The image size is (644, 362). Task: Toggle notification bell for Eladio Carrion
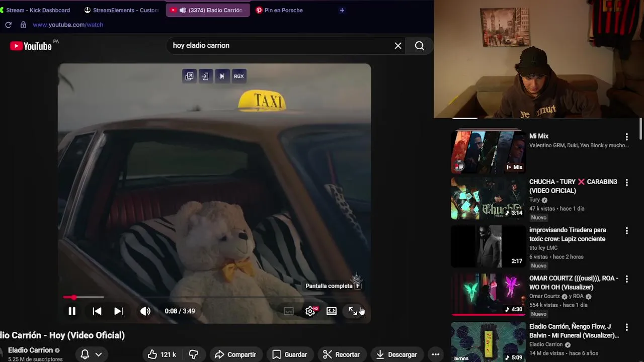[85, 354]
